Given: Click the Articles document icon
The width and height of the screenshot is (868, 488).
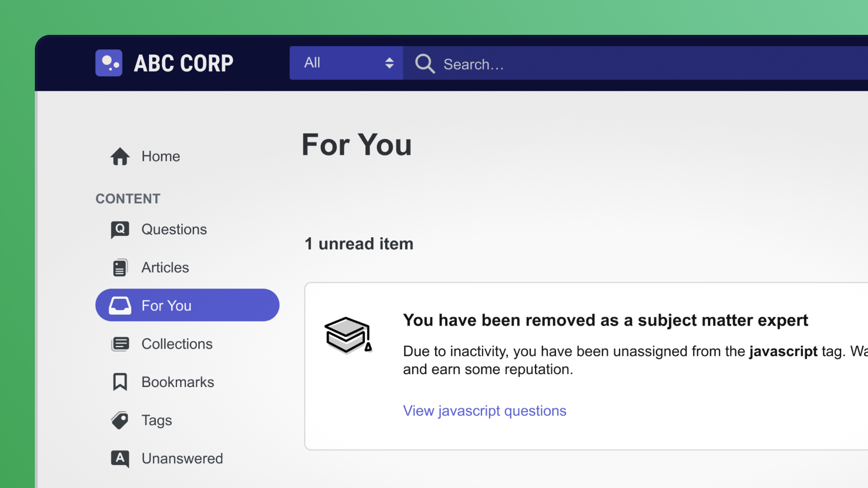Looking at the screenshot, I should (x=120, y=268).
